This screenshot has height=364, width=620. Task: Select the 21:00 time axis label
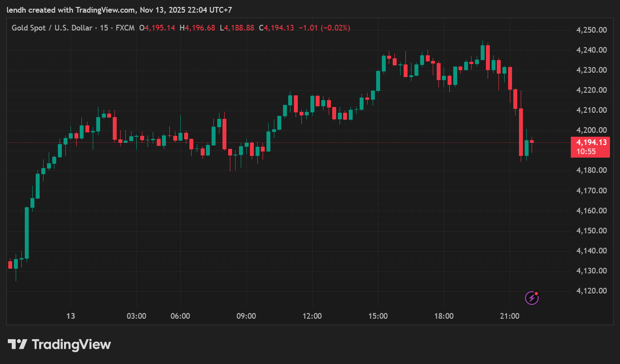[x=509, y=316]
